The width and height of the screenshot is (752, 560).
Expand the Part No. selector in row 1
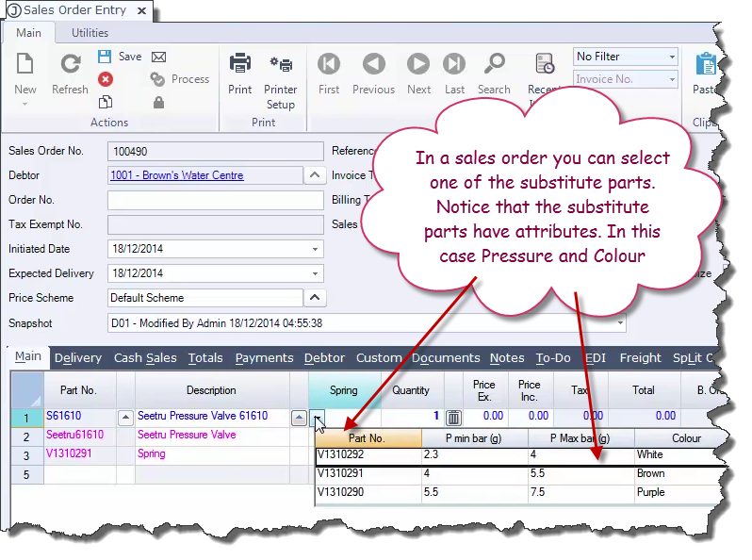coord(125,418)
